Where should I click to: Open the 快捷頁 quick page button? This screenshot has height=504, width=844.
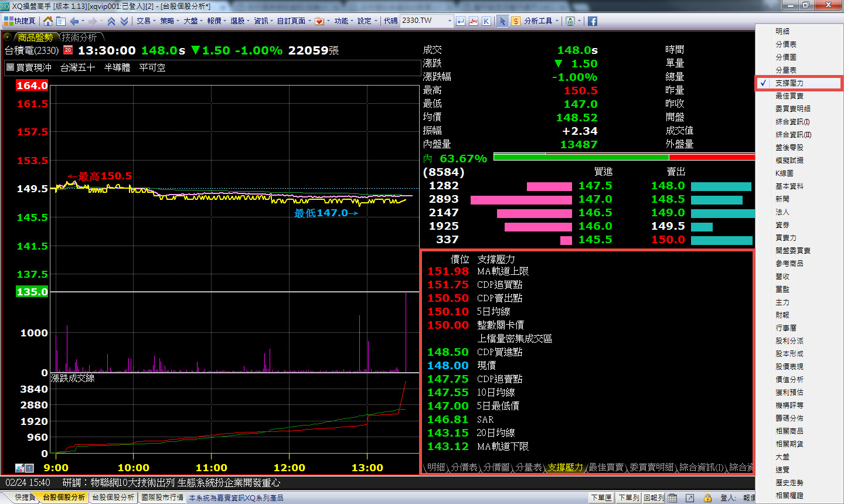pos(20,21)
